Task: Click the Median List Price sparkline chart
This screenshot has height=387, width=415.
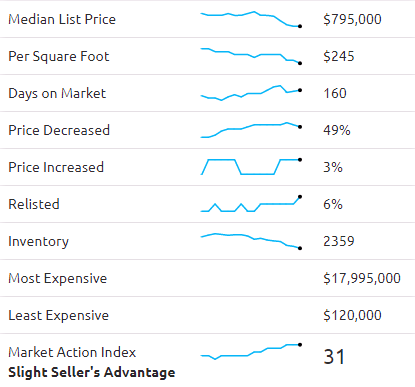Action: [251, 19]
